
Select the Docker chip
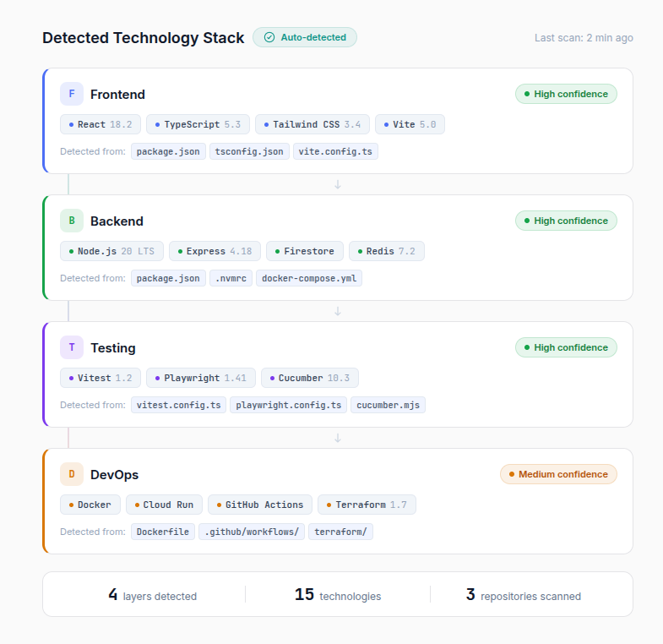pos(90,505)
